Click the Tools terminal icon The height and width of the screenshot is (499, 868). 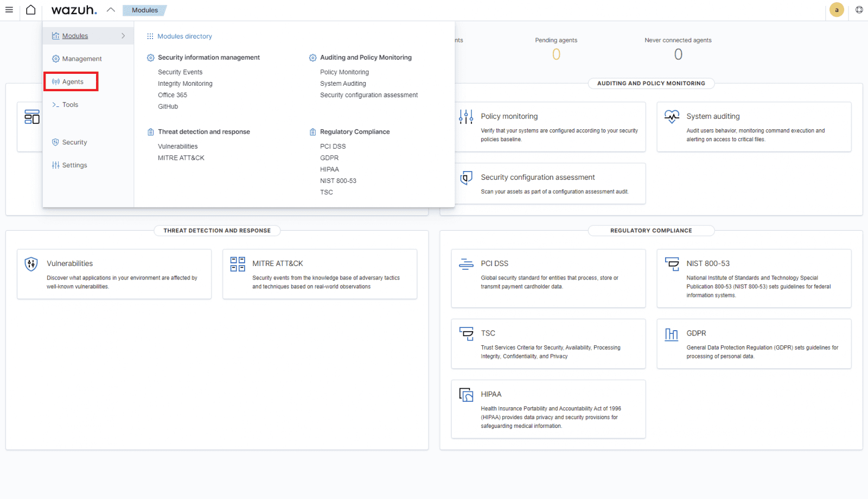(x=55, y=105)
